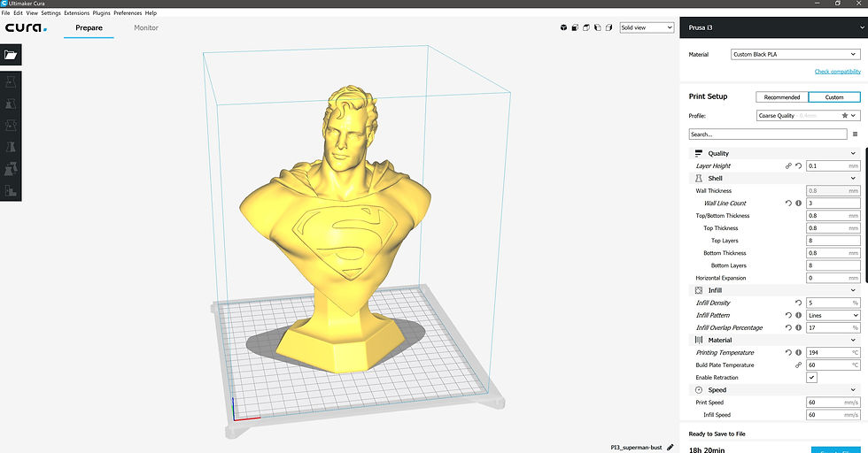The width and height of the screenshot is (868, 453).
Task: Open the Edit menu
Action: tap(19, 12)
